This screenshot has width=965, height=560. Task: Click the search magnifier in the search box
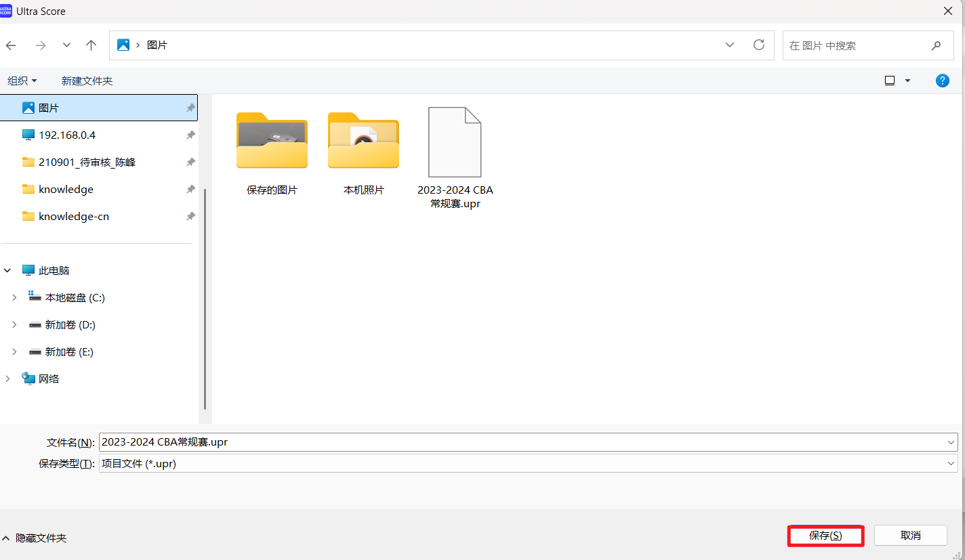pyautogui.click(x=936, y=45)
